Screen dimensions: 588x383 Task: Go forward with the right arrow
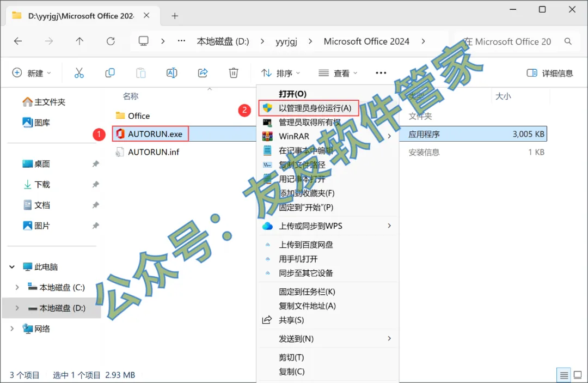click(49, 41)
